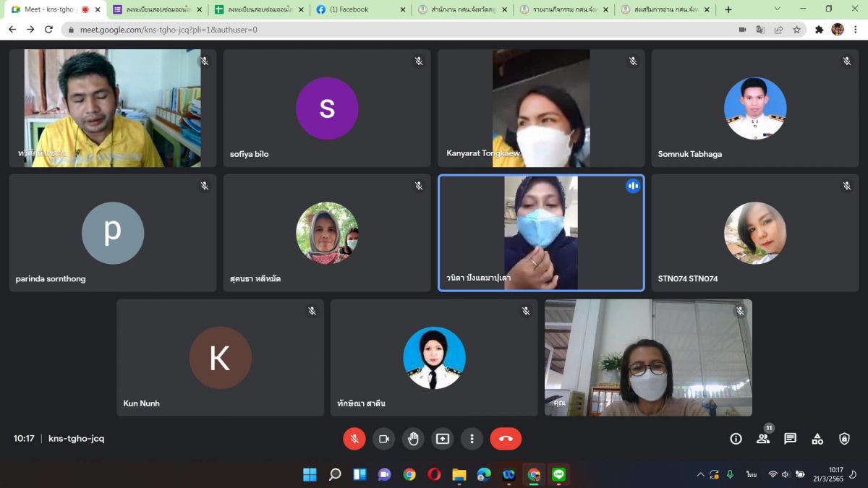The image size is (868, 488).
Task: Click the meet.google.com address bar
Action: (362, 30)
